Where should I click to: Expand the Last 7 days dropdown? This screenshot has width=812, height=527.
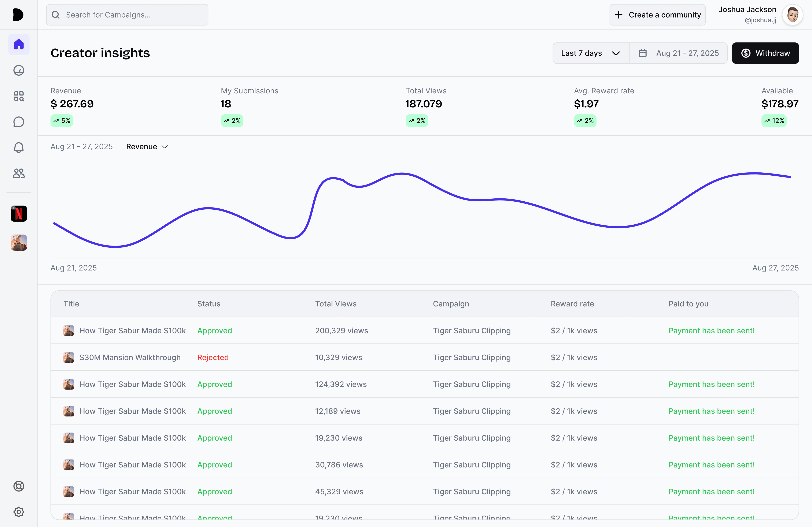click(x=591, y=53)
